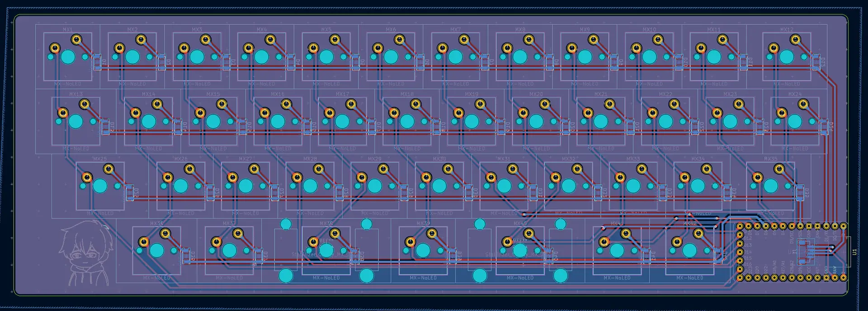
Task: Select the MX12 switch footprint center
Action: [x=787, y=57]
